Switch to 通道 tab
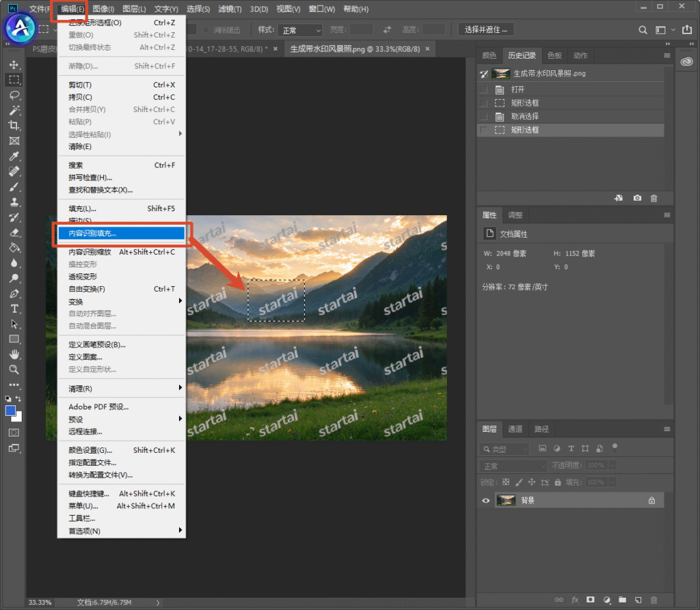The height and width of the screenshot is (610, 700). (515, 429)
